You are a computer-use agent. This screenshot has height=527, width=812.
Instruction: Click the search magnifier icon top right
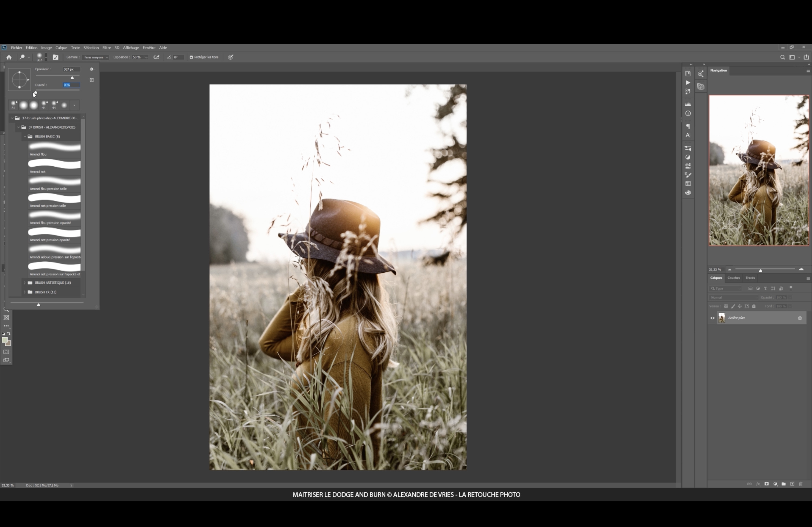[x=782, y=57]
